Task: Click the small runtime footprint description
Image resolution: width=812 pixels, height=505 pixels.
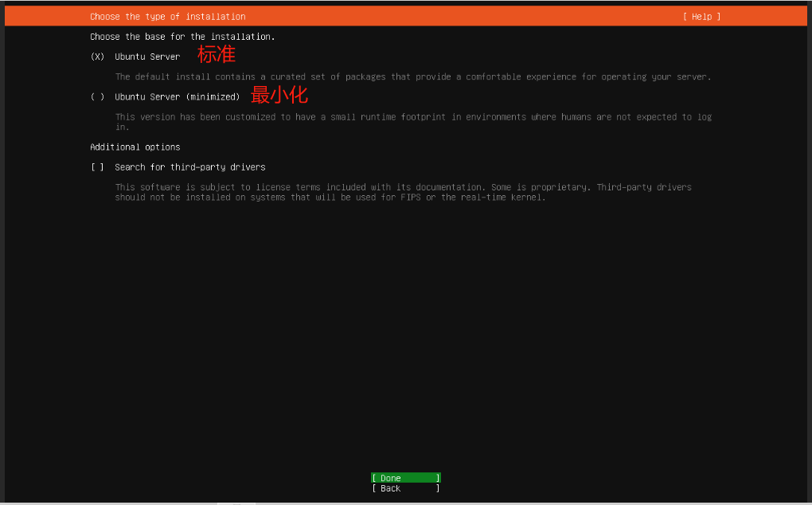Action: click(412, 117)
